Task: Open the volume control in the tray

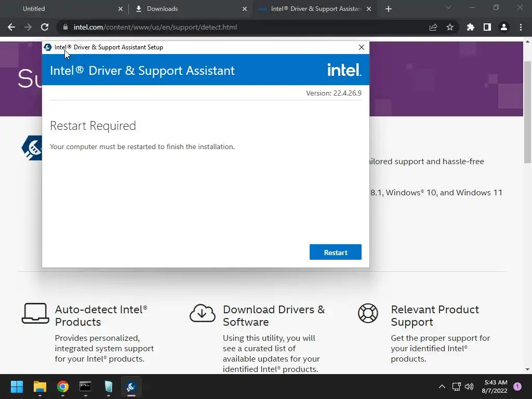Action: (469, 387)
